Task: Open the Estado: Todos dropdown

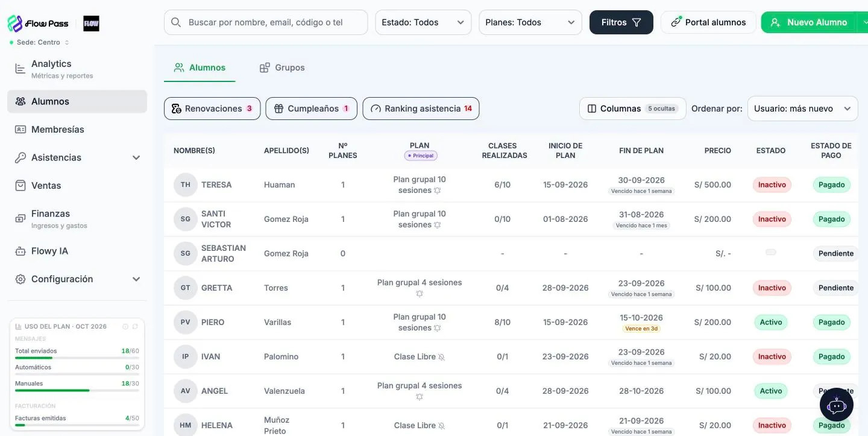Action: click(x=423, y=22)
